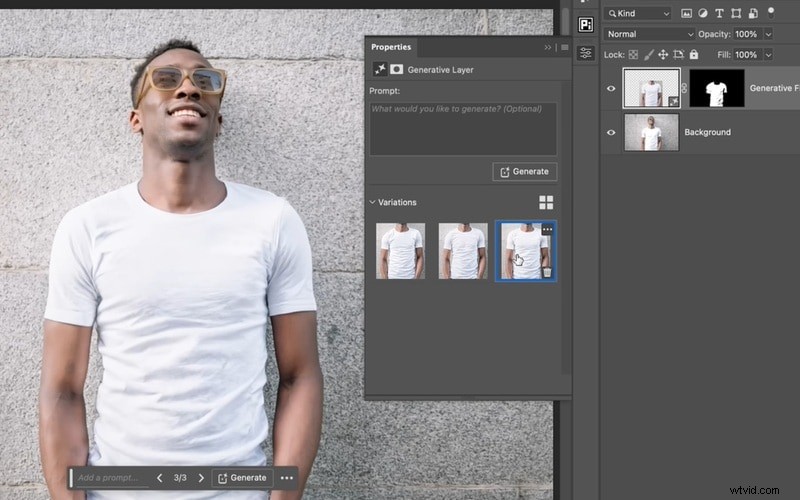Click the lock transparent pixels icon

point(633,54)
